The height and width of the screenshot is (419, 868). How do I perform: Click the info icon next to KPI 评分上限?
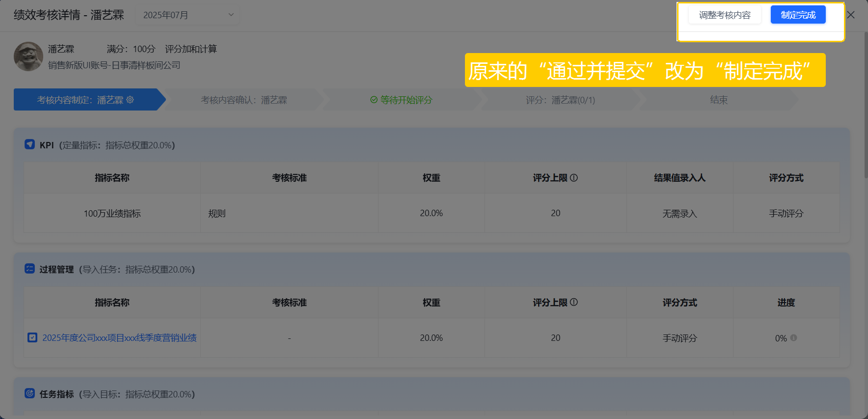point(574,178)
